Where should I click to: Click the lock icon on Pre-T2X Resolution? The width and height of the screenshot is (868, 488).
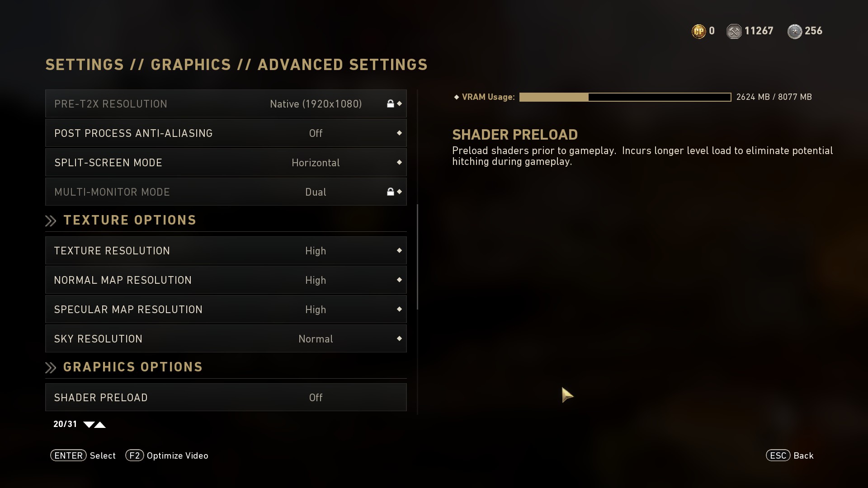390,103
